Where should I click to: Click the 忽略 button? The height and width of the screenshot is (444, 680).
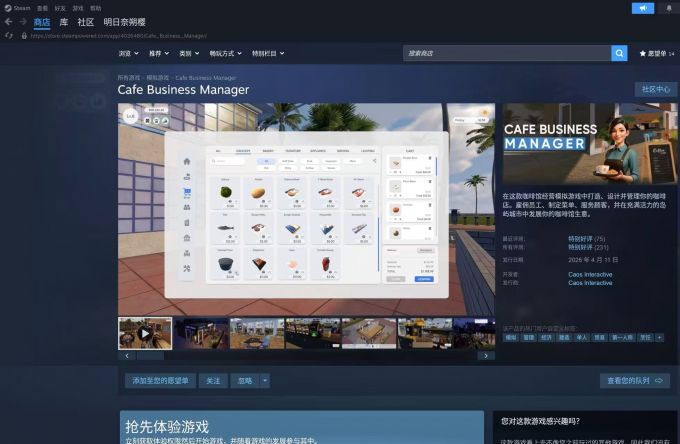[x=245, y=381]
